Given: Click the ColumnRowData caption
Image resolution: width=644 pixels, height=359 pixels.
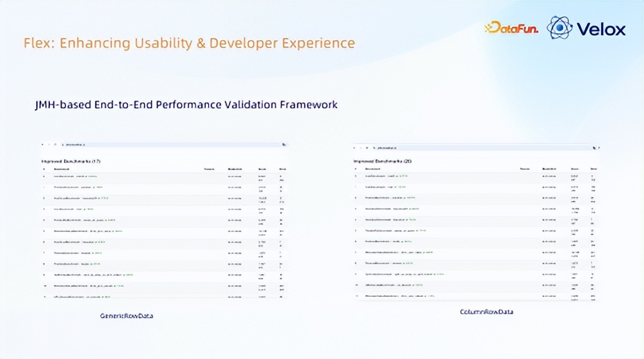Looking at the screenshot, I should (x=486, y=312).
